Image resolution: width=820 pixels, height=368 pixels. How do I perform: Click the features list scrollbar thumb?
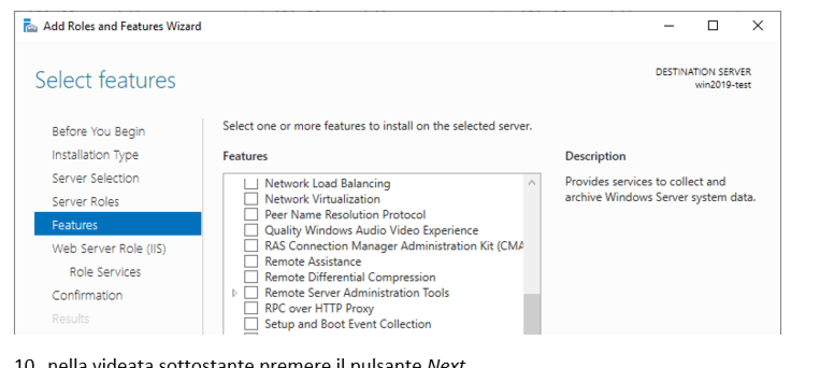(x=532, y=314)
